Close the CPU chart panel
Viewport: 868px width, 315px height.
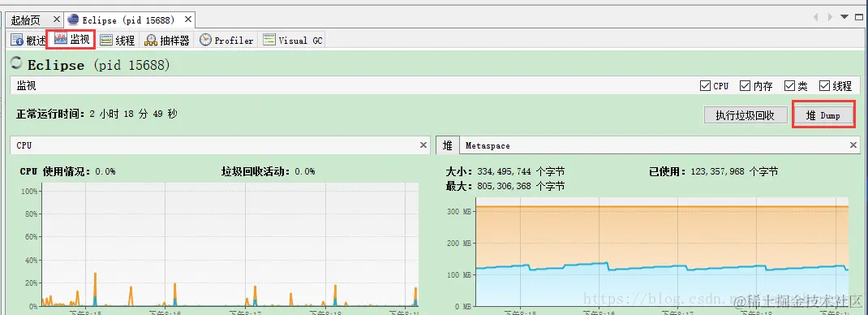tap(423, 145)
